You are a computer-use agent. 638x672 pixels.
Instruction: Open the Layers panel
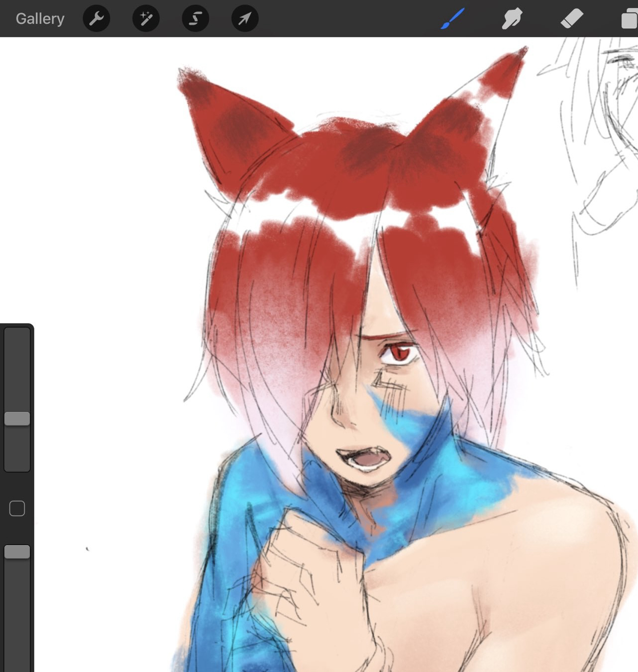click(629, 19)
